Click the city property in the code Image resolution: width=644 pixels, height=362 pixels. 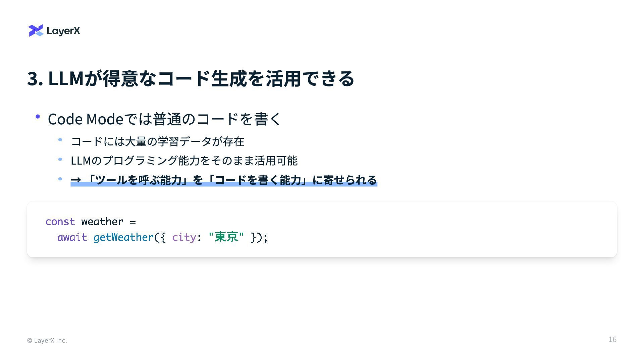[x=184, y=237]
